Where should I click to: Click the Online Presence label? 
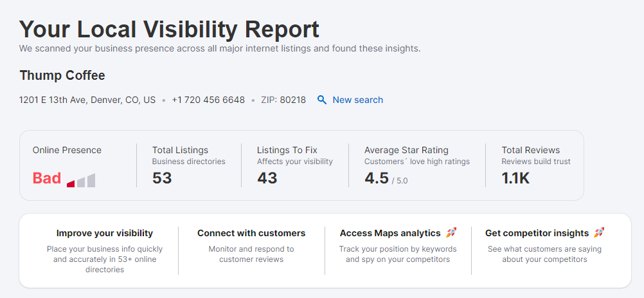click(x=67, y=150)
